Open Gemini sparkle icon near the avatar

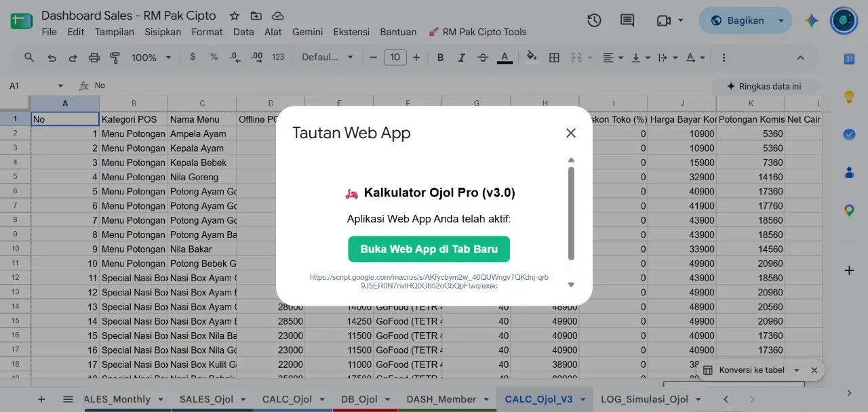[x=811, y=20]
